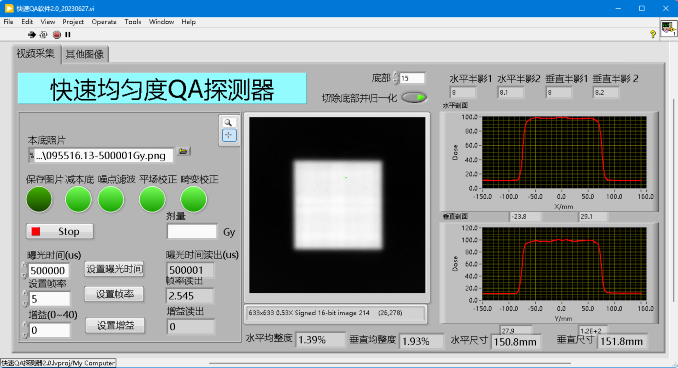Open the Window menu
Image resolution: width=678 pixels, height=368 pixels.
coord(161,22)
